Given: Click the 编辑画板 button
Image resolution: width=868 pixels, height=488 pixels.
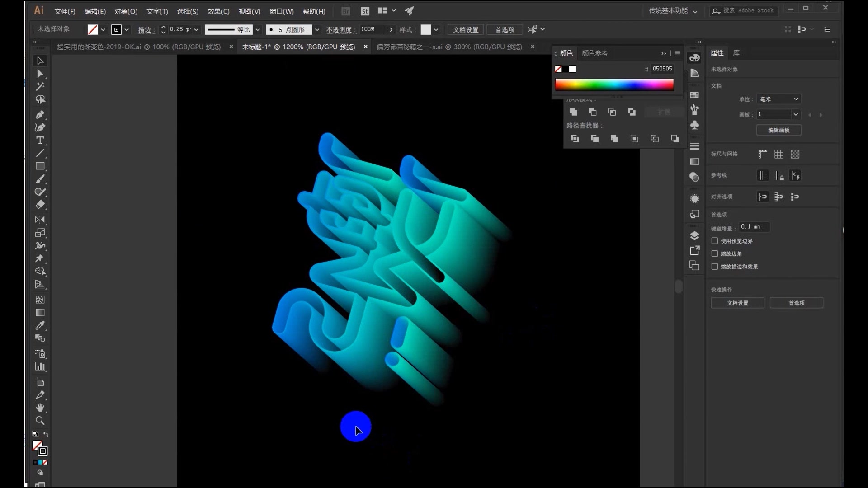Looking at the screenshot, I should 778,130.
